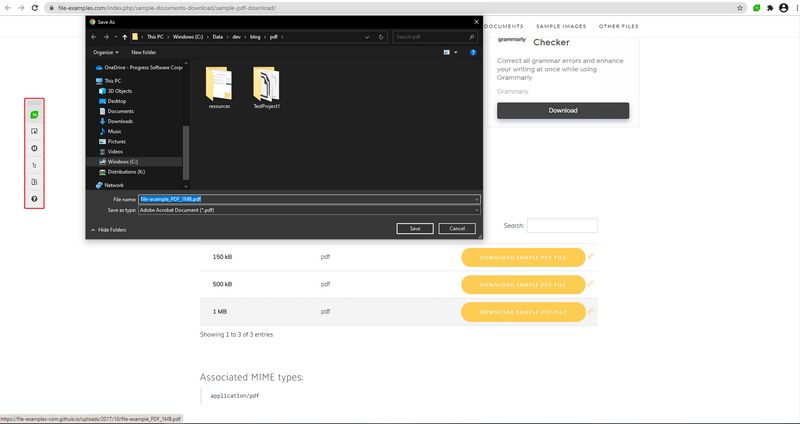Open the blue help icon in Save As

point(473,52)
